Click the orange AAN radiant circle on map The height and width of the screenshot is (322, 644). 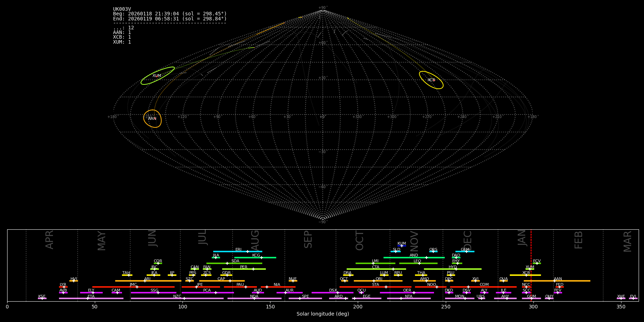click(152, 118)
